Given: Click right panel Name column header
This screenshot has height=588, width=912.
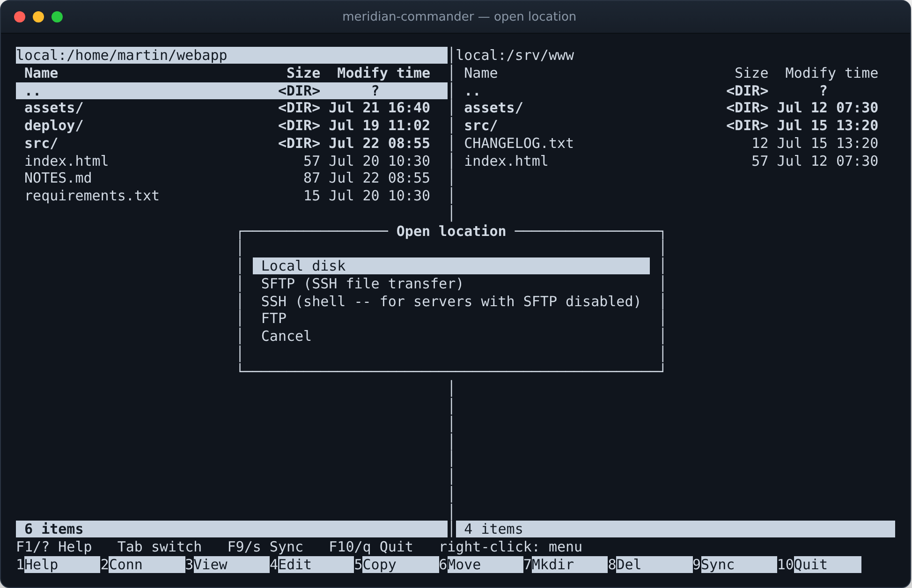Looking at the screenshot, I should click(481, 73).
